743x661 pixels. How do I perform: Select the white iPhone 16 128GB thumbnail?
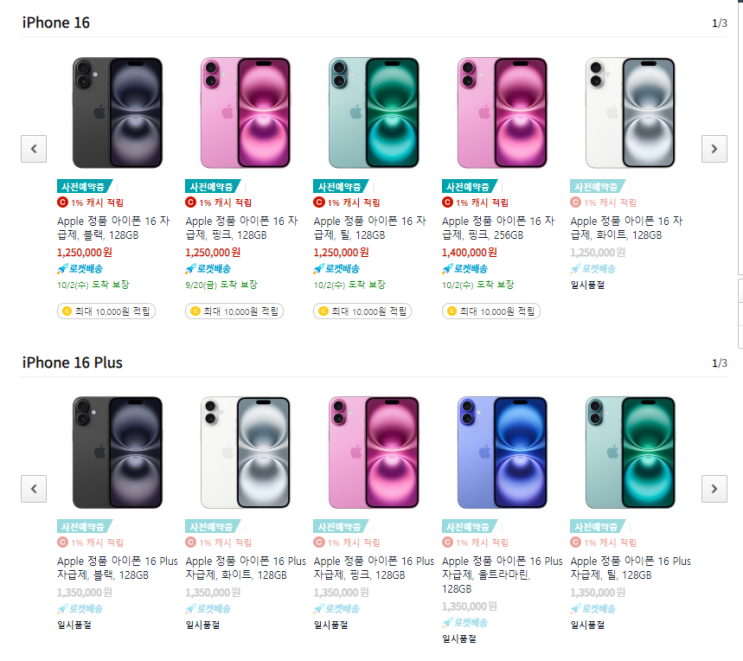point(630,112)
